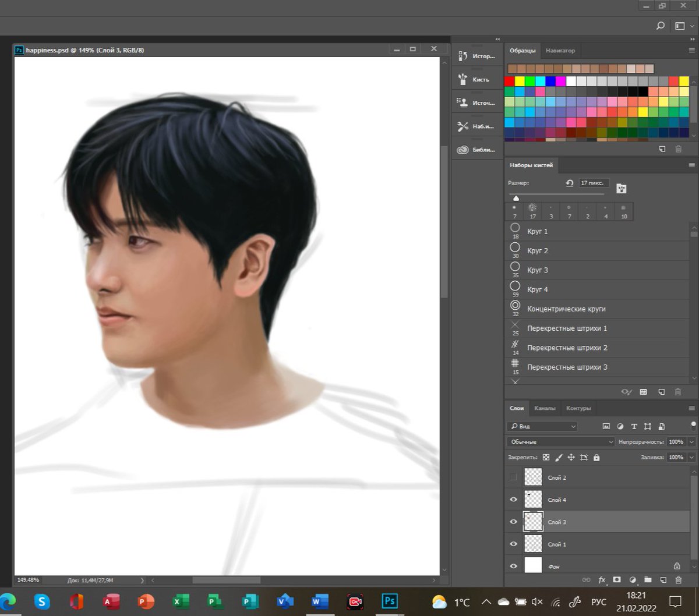699x616 pixels.
Task: Select the Круг 3 brush preset
Action: [x=597, y=270]
